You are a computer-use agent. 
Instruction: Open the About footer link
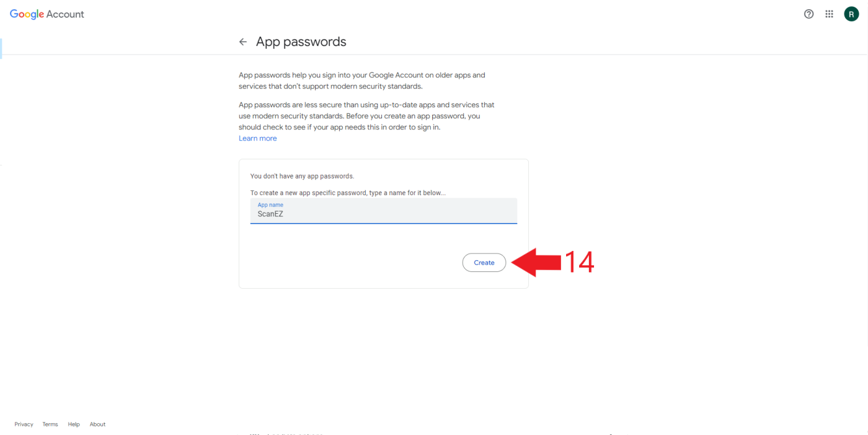pos(97,424)
